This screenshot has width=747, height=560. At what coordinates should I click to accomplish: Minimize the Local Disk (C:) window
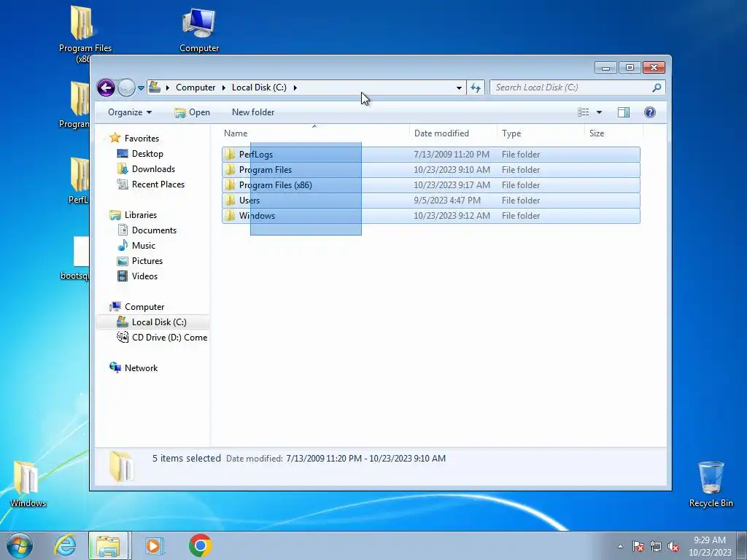605,68
